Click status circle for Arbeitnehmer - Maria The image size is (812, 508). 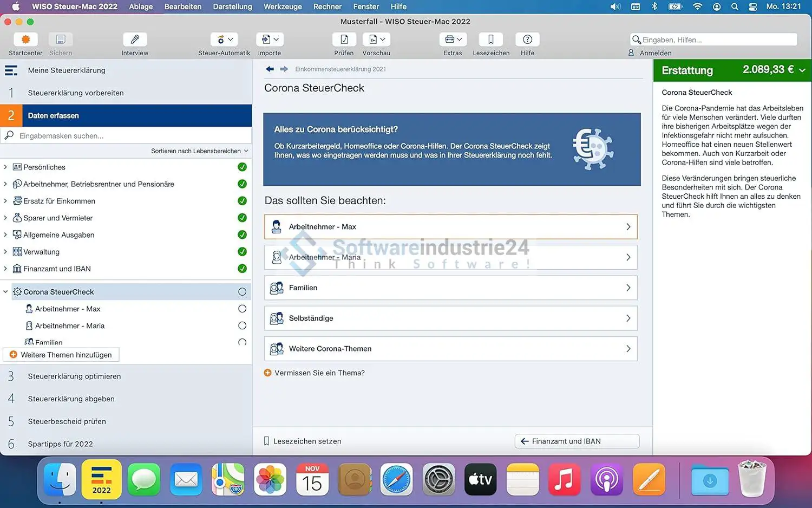coord(242,326)
